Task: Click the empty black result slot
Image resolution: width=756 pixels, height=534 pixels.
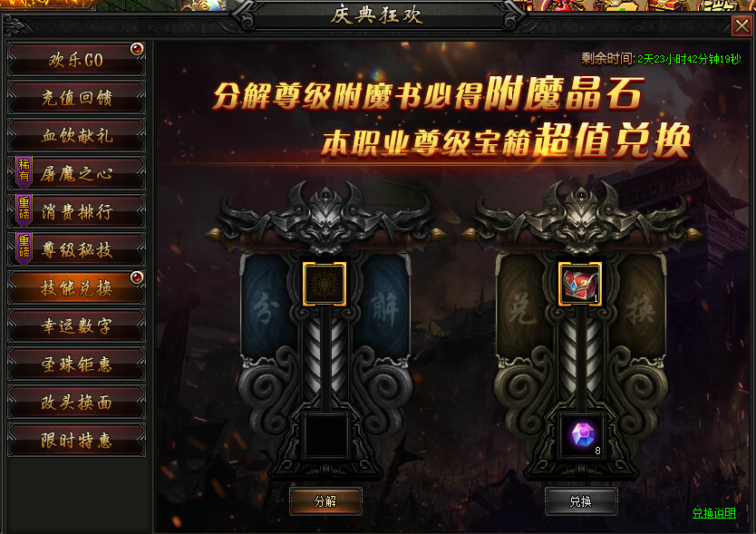Action: (x=326, y=435)
